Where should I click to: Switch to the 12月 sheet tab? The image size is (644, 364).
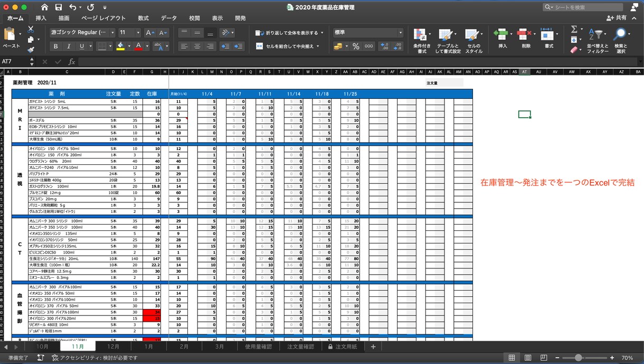click(x=113, y=347)
